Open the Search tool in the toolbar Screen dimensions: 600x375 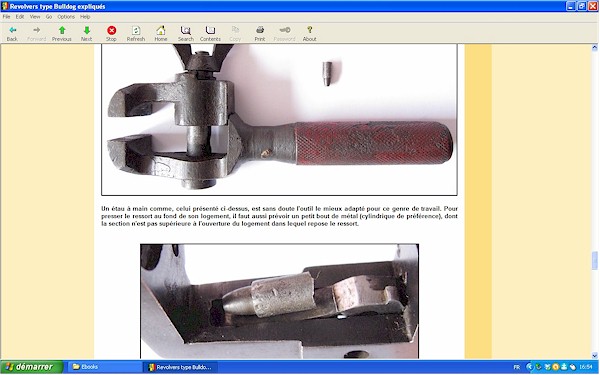[186, 33]
